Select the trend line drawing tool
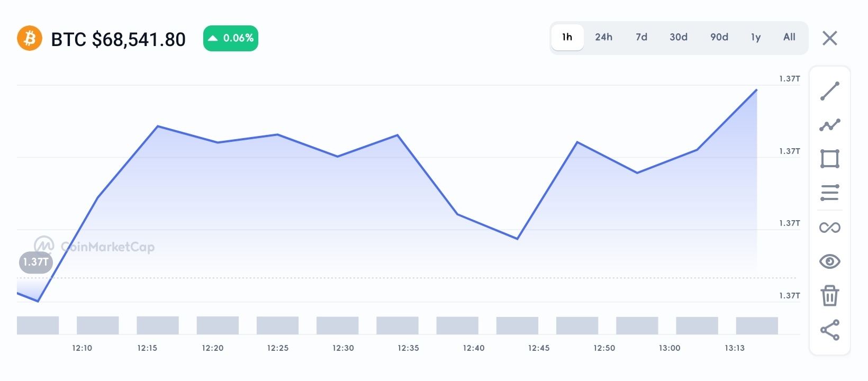This screenshot has width=868, height=381. [829, 91]
